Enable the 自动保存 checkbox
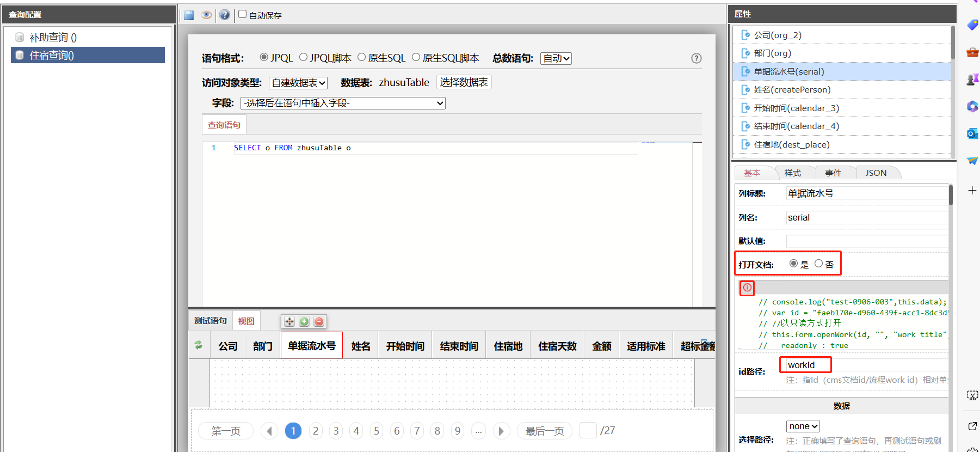The width and height of the screenshot is (980, 452). pyautogui.click(x=243, y=14)
